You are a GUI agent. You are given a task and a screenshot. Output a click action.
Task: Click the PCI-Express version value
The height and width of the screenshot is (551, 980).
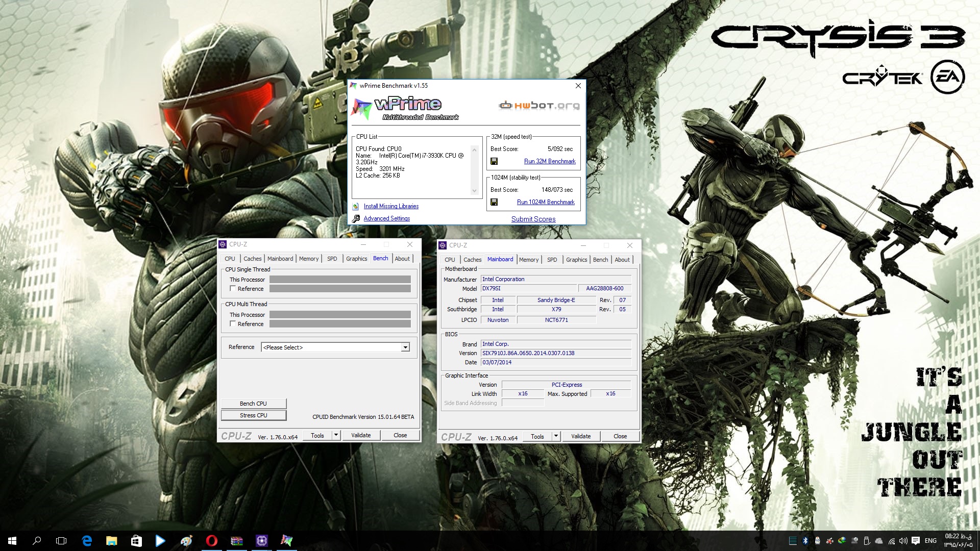567,385
